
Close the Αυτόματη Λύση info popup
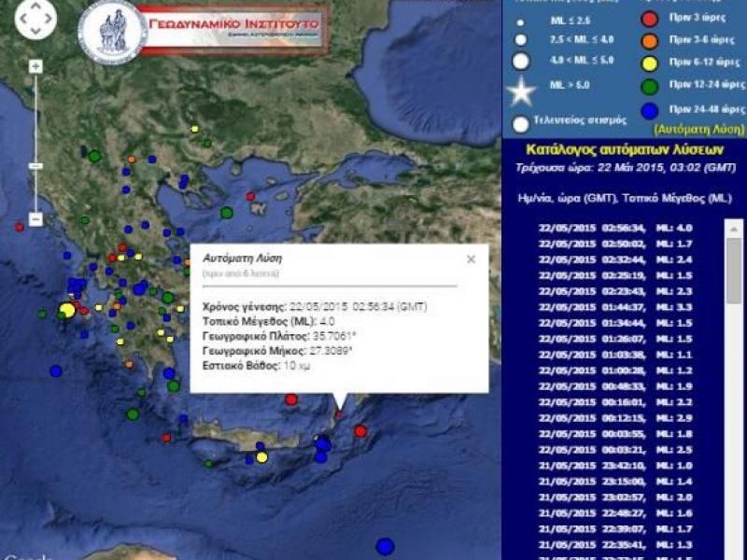pyautogui.click(x=470, y=259)
